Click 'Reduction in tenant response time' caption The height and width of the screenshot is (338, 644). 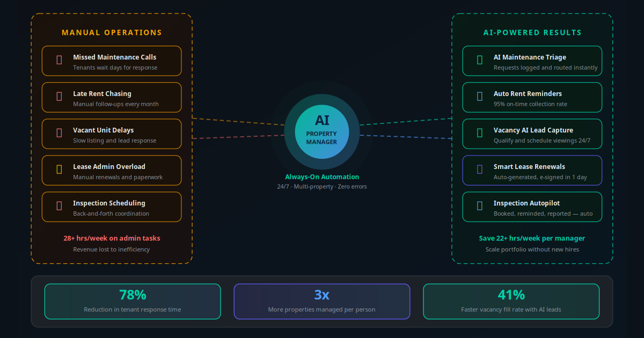[x=133, y=310]
